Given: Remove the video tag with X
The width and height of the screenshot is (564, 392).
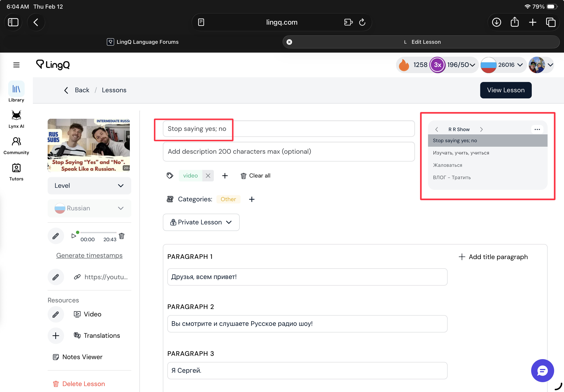Looking at the screenshot, I should tap(208, 176).
